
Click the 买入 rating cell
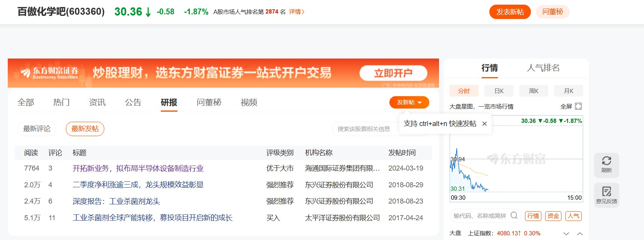coord(273,218)
